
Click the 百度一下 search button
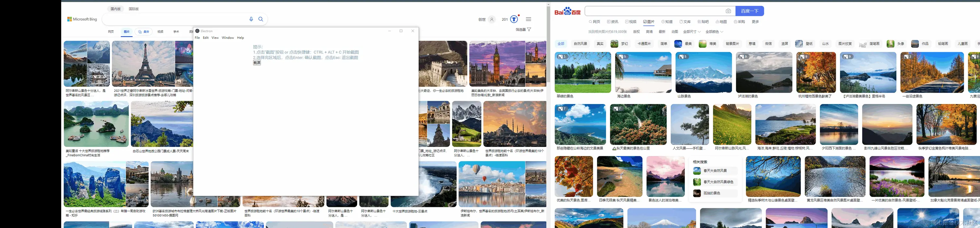750,11
